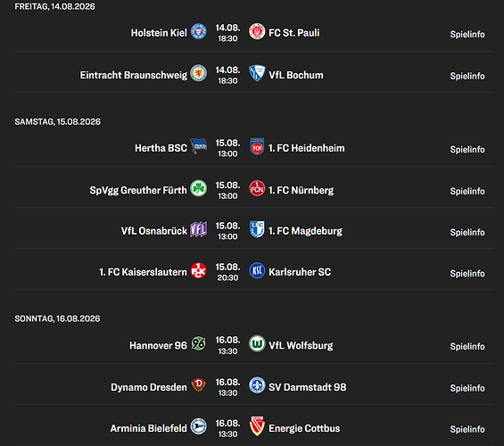
Task: Click the SV Darmstadt 98 team name
Action: coord(307,387)
